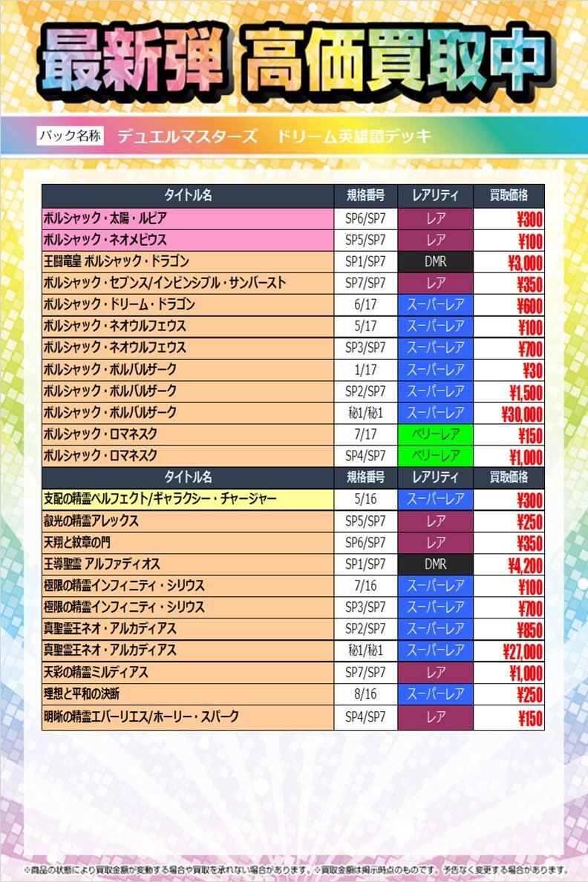Click ¥250 price for 理想と平和の決断
The image size is (588, 882).
[529, 695]
